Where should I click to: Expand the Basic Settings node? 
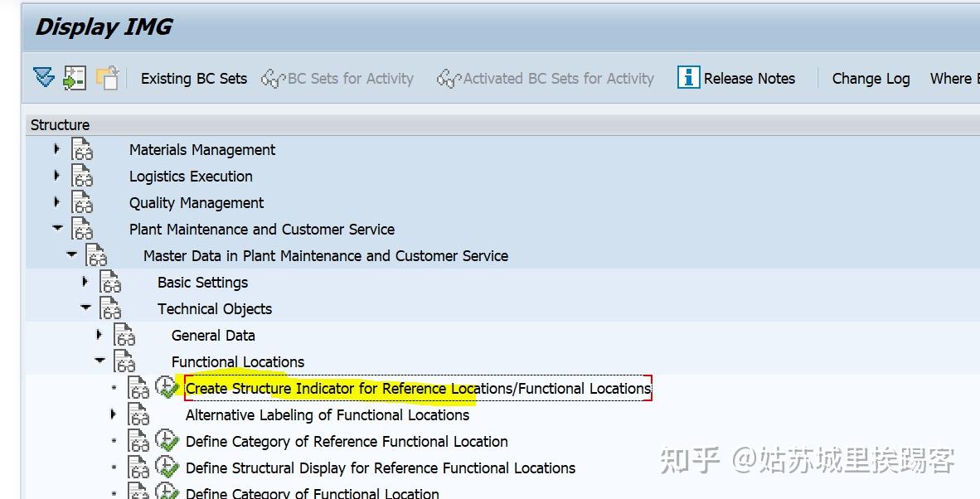pos(85,281)
